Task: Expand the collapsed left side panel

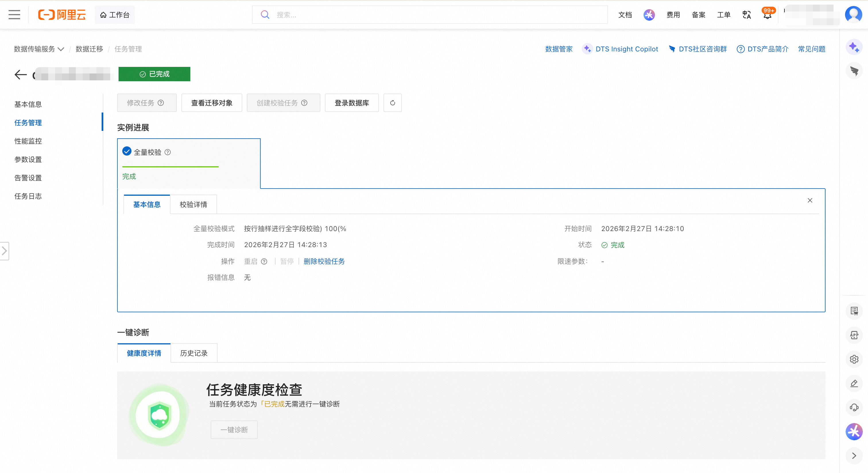Action: coord(4,251)
